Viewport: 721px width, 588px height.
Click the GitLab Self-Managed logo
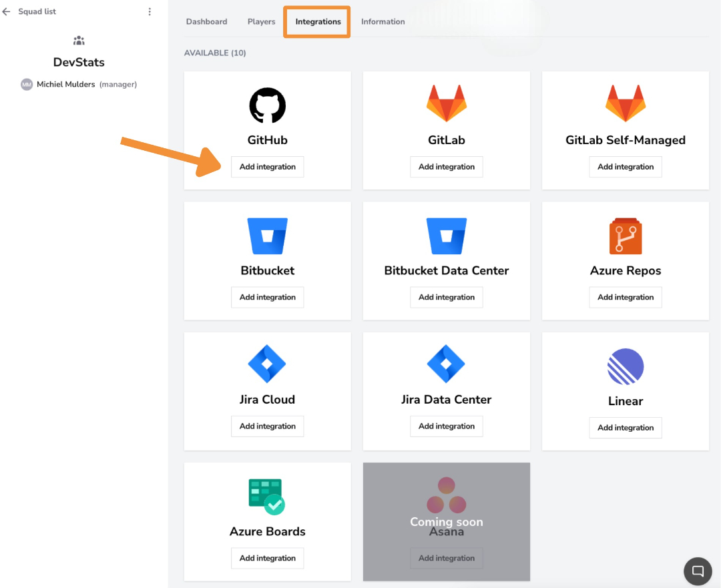pyautogui.click(x=626, y=103)
